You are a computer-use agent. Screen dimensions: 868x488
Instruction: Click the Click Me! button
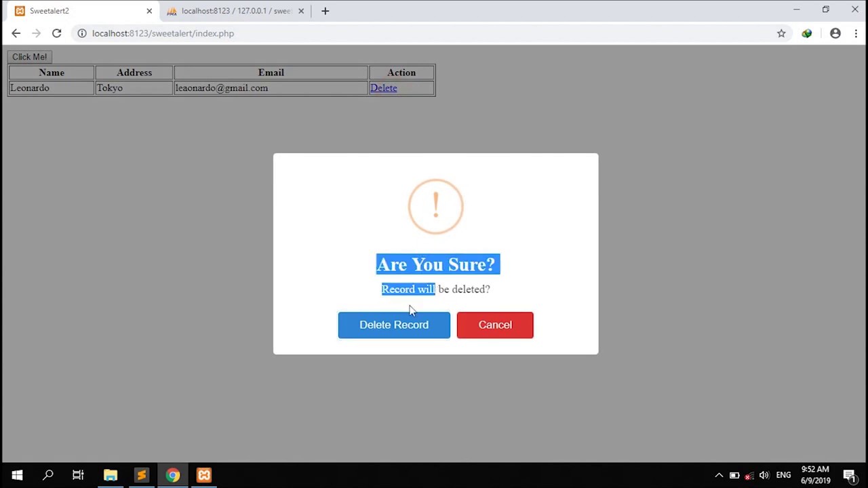(29, 57)
